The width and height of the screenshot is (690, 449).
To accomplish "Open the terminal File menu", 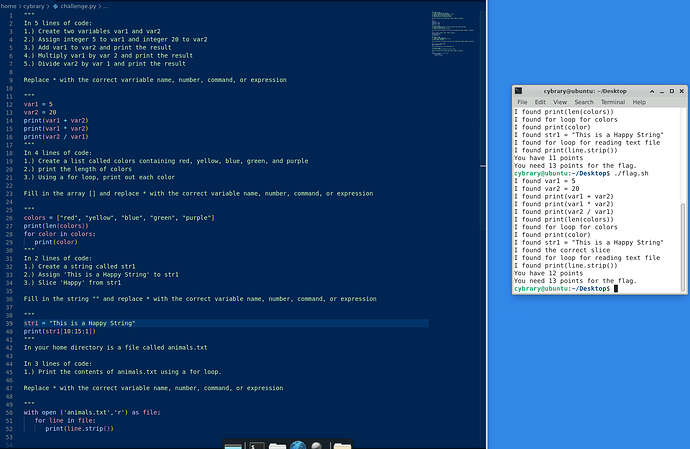I will [522, 102].
